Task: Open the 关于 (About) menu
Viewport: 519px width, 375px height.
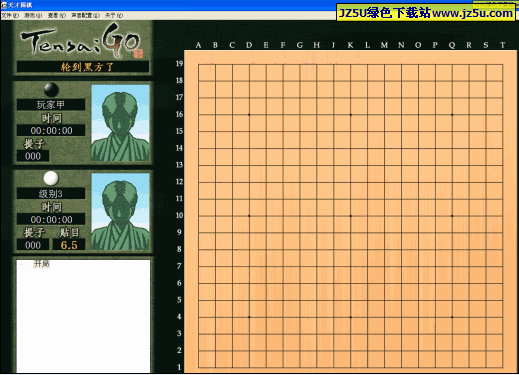Action: coord(114,15)
